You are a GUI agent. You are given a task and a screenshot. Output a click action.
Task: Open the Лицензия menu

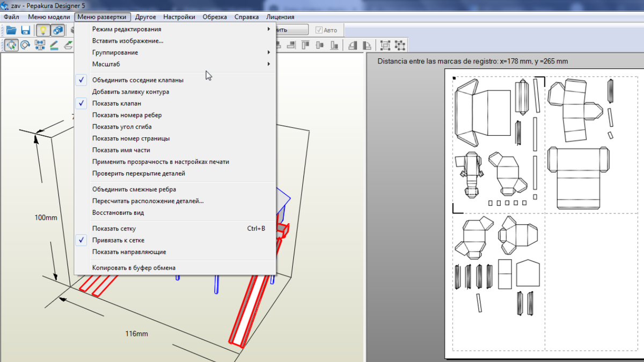(x=280, y=17)
